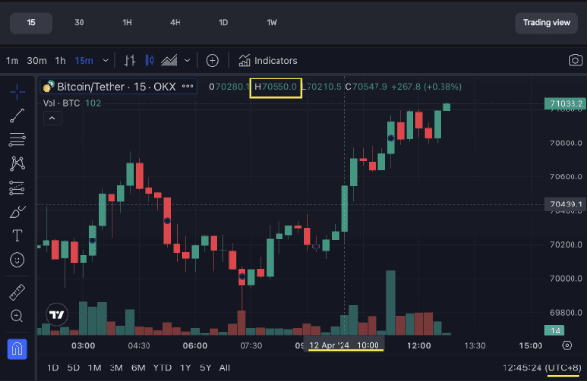Viewport: 588px width, 381px height.
Task: Open the emoji icons tool
Action: 16,260
